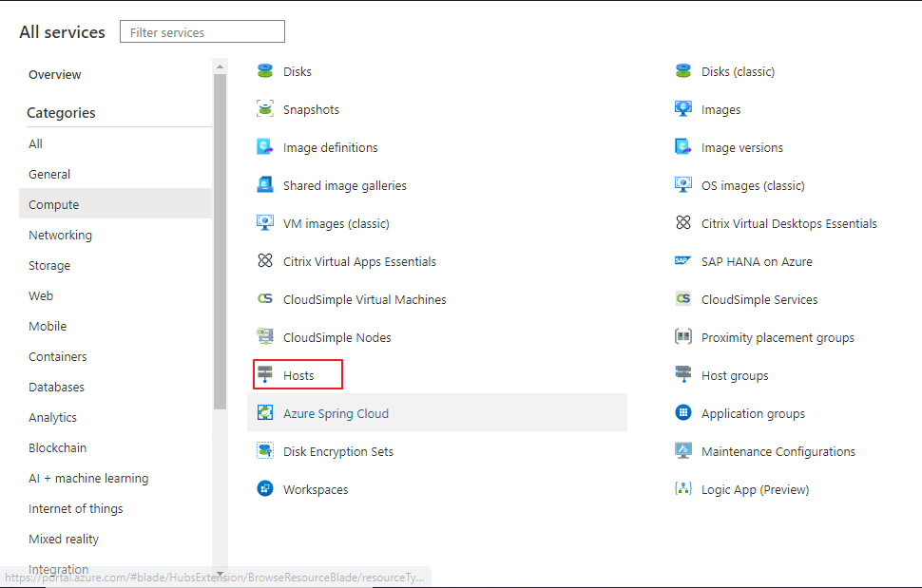Select the Databases category
Screen dimensions: 922x588
[x=115, y=388]
